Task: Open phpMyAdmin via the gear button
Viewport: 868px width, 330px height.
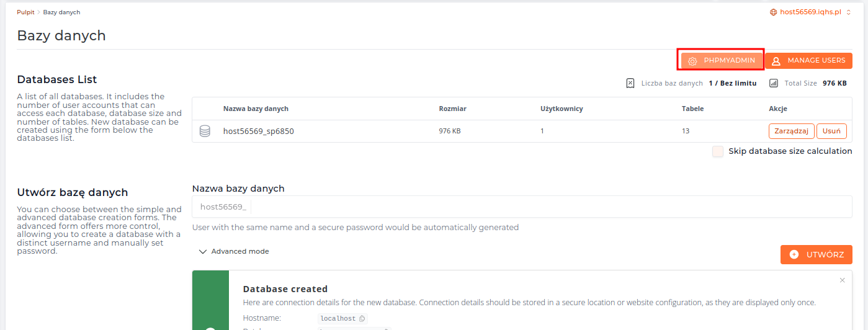Action: tap(722, 61)
